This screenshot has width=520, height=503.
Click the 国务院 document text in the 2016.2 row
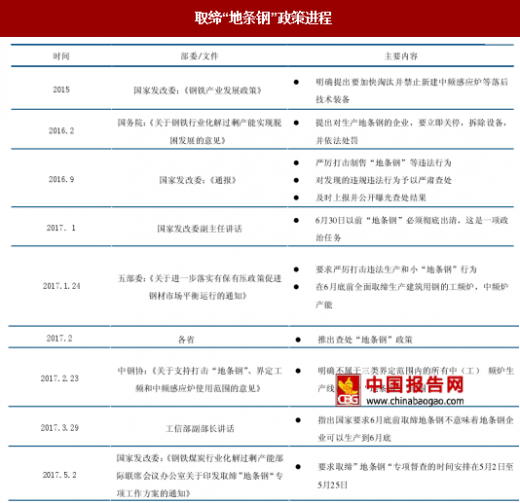[x=199, y=132]
